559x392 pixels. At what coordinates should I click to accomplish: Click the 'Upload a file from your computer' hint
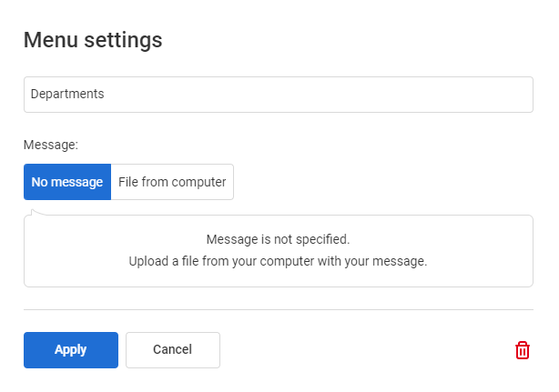(278, 261)
